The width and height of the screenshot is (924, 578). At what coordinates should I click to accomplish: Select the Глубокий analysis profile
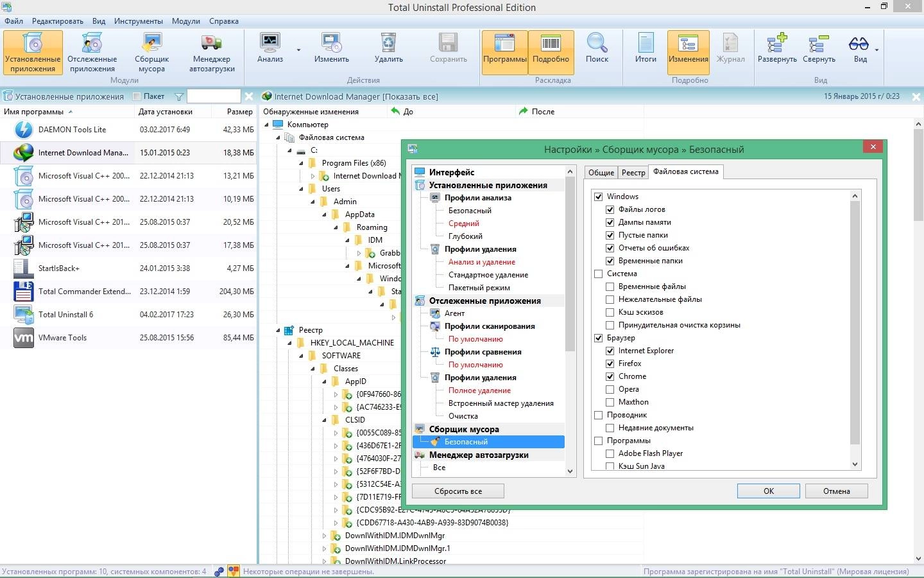click(x=465, y=236)
